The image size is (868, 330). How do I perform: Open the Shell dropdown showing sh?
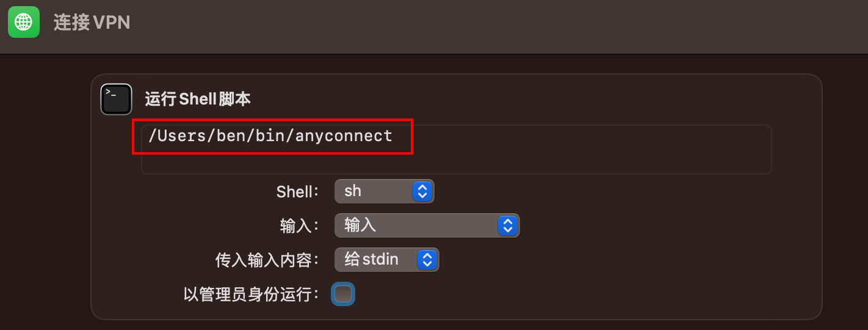point(384,191)
